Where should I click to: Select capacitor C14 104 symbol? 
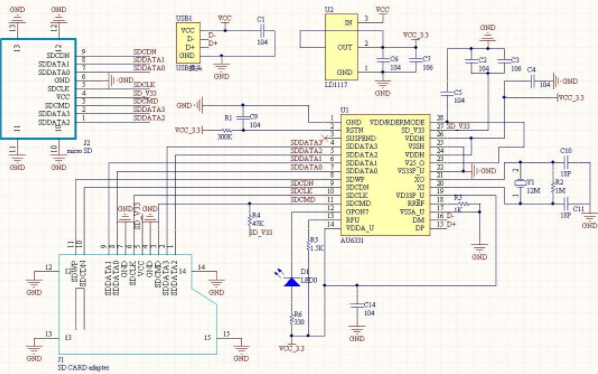(x=357, y=305)
